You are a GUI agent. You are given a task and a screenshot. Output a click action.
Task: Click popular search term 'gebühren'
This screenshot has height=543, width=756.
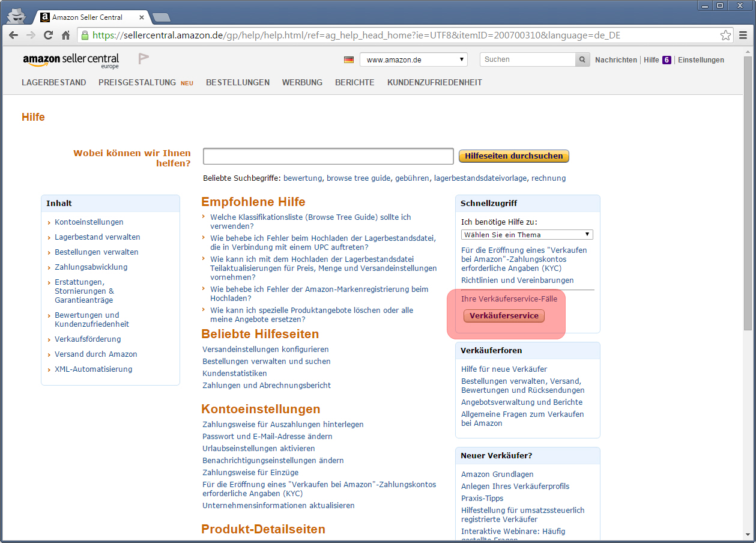[x=412, y=178]
